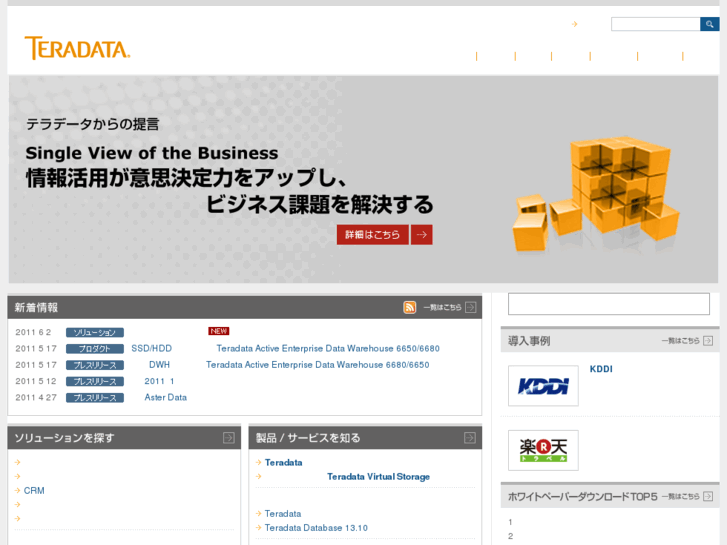Open the bold Teradata product link
The height and width of the screenshot is (545, 727).
(x=283, y=462)
